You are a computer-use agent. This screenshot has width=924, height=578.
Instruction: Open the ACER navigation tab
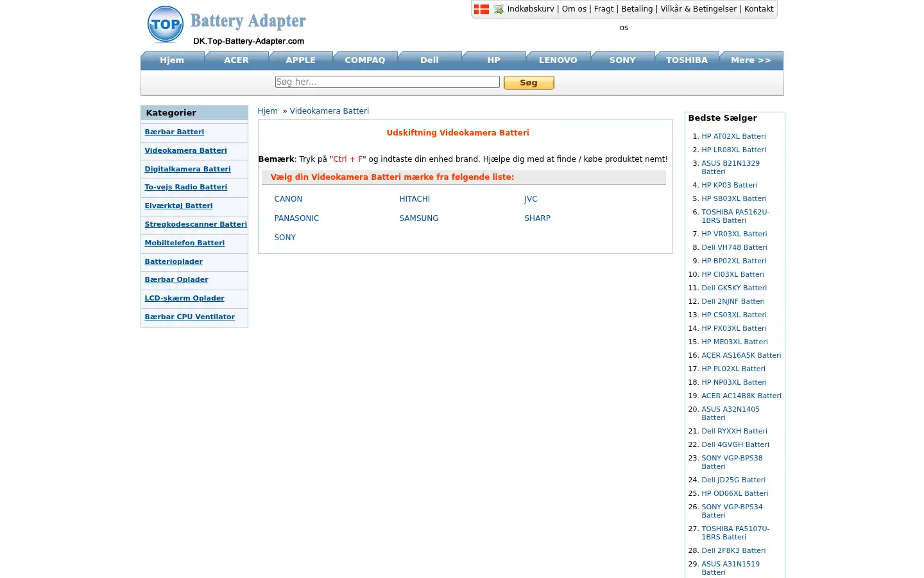pyautogui.click(x=236, y=60)
